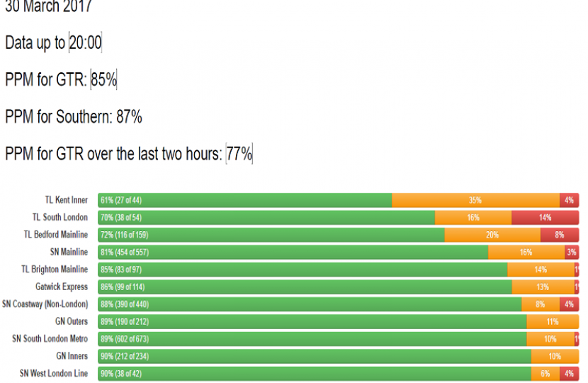The height and width of the screenshot is (383, 588).
Task: Click the PPM for Southern 87% text
Action: (x=74, y=116)
